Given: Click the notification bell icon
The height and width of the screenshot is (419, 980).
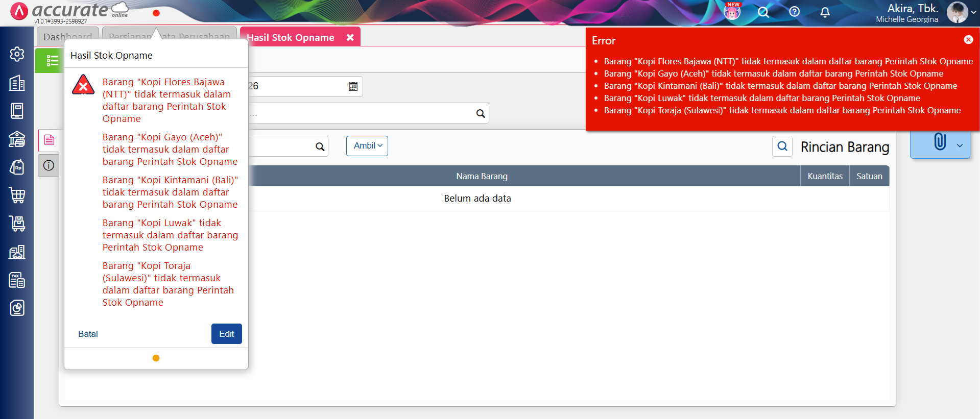Looking at the screenshot, I should [825, 12].
